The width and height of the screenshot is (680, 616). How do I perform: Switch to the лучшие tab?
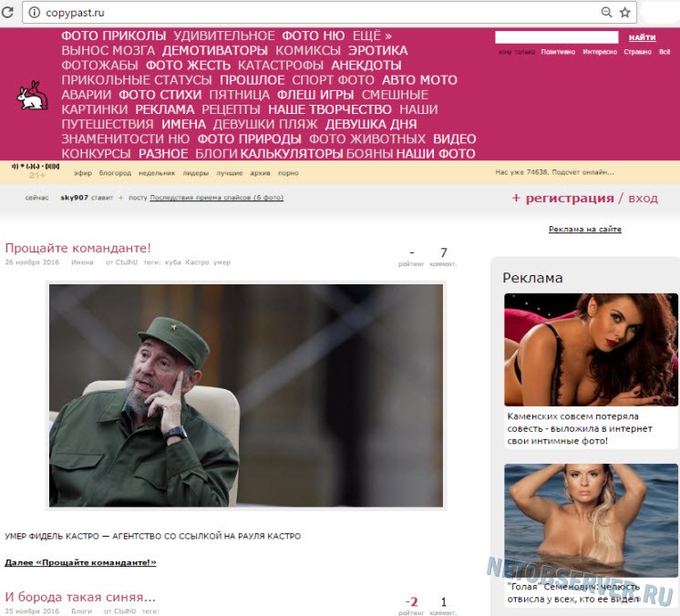click(x=230, y=173)
